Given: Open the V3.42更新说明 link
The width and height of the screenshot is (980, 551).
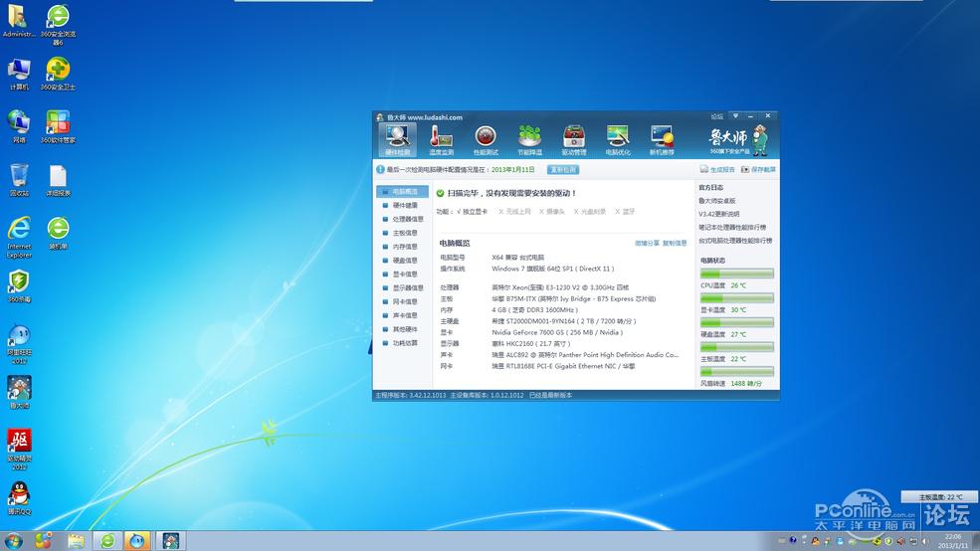Looking at the screenshot, I should tap(718, 214).
